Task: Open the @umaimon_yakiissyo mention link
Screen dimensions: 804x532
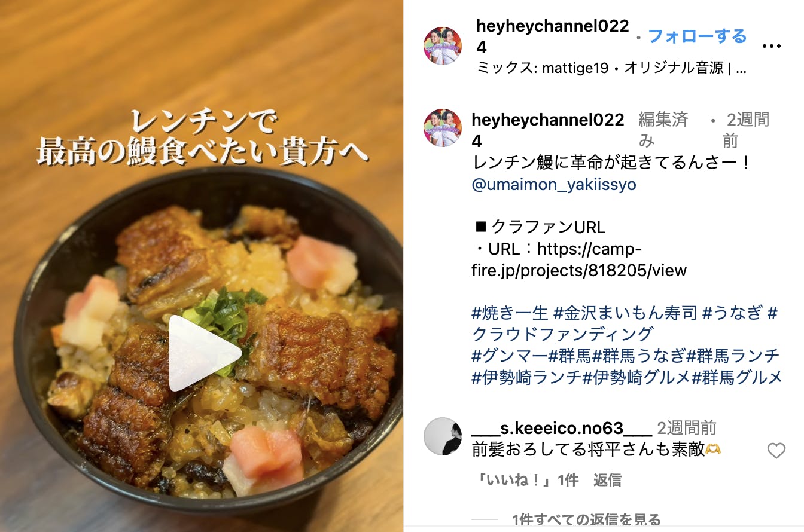Action: [554, 185]
